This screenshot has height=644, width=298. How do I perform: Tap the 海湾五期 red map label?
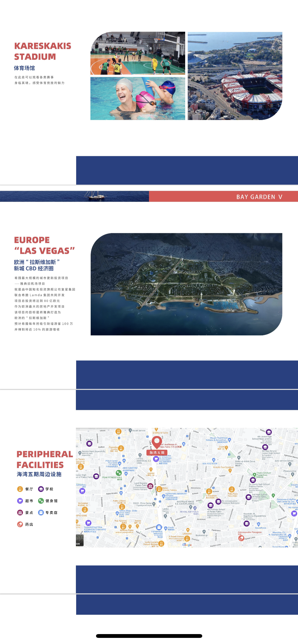tap(157, 452)
